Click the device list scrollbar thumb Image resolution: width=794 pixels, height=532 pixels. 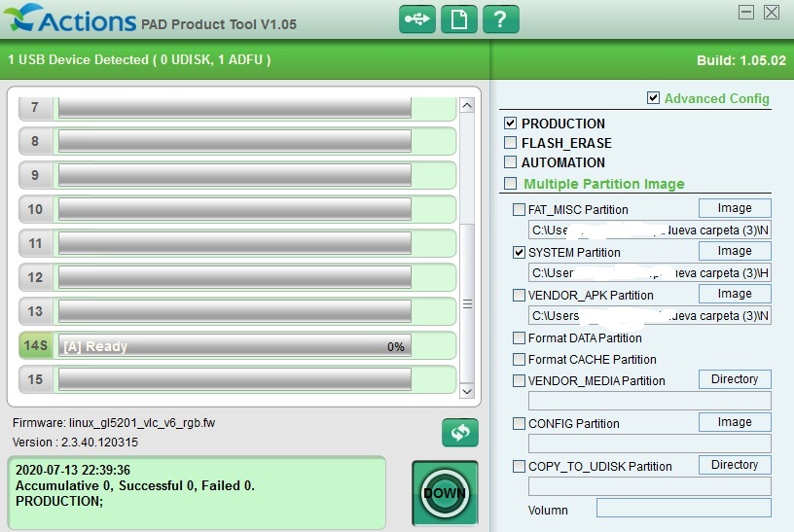(467, 303)
